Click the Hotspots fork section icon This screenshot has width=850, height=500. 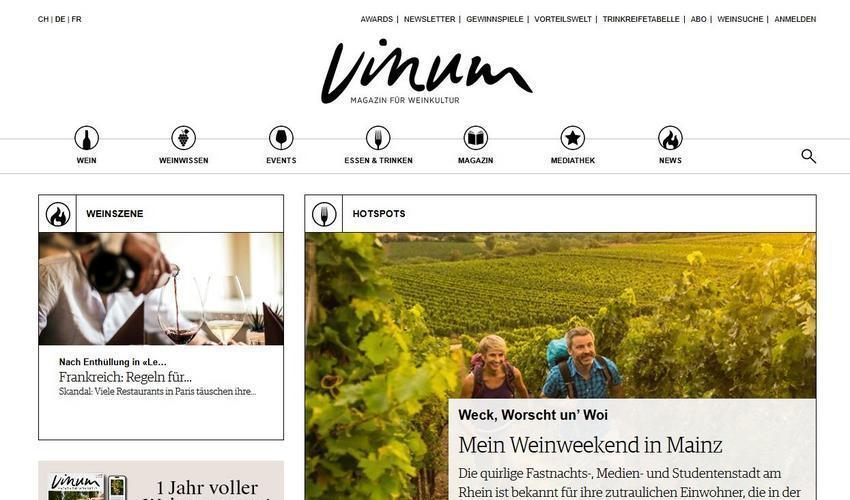point(324,214)
